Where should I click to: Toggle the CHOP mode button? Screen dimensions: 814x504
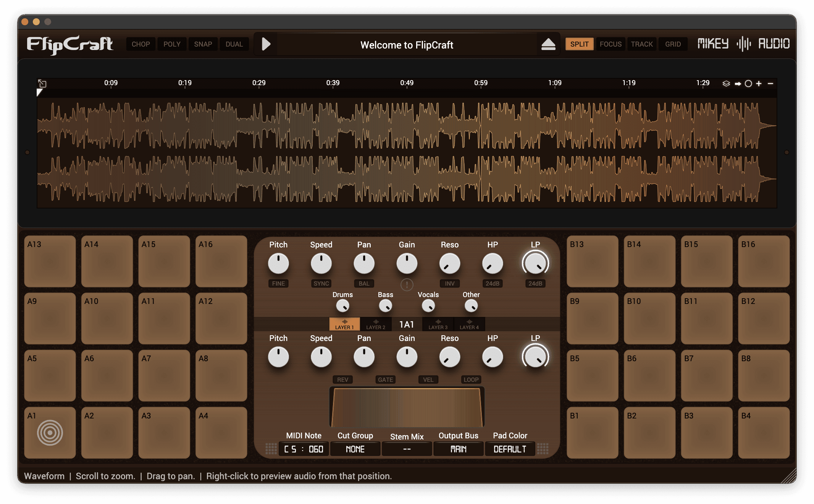coord(141,44)
